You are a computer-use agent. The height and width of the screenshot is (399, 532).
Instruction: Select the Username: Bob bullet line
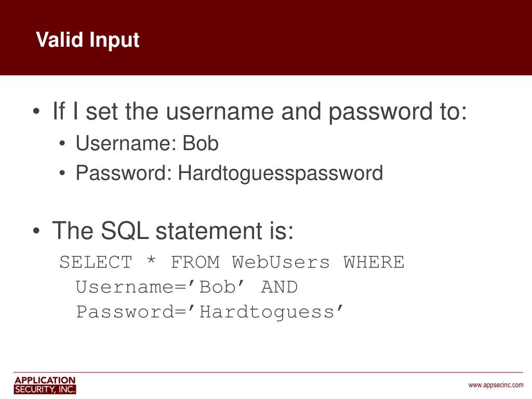(x=147, y=143)
